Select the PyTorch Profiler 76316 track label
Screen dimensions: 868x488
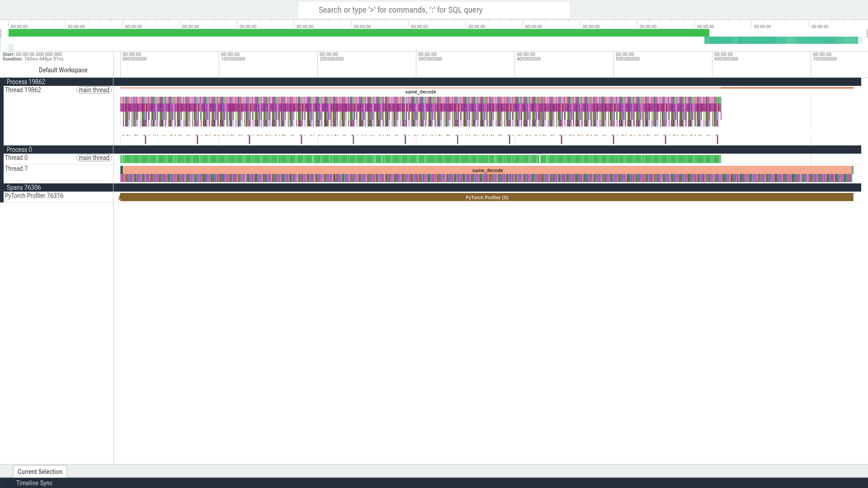pyautogui.click(x=34, y=196)
